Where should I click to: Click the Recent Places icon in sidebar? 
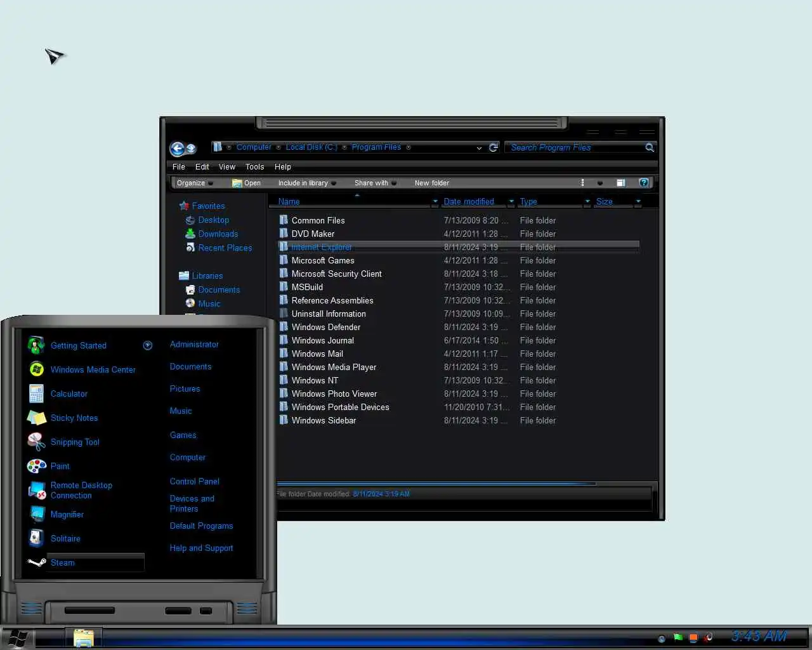pos(190,248)
